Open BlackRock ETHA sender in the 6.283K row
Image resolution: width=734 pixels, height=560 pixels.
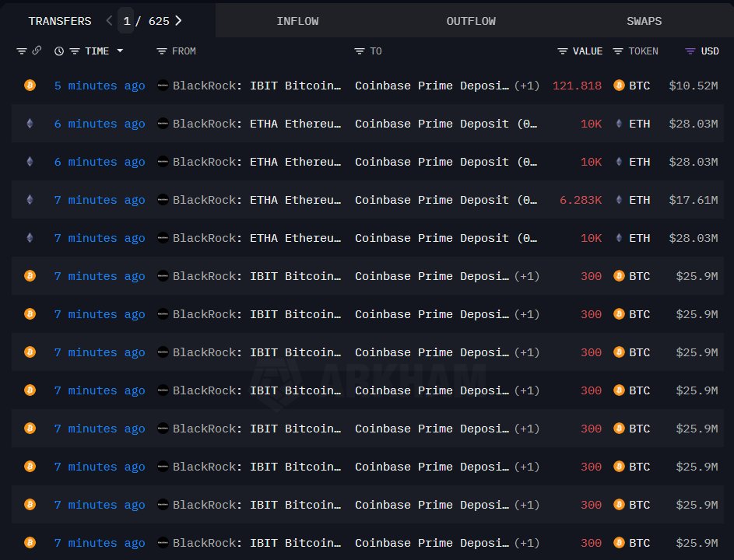pos(257,200)
